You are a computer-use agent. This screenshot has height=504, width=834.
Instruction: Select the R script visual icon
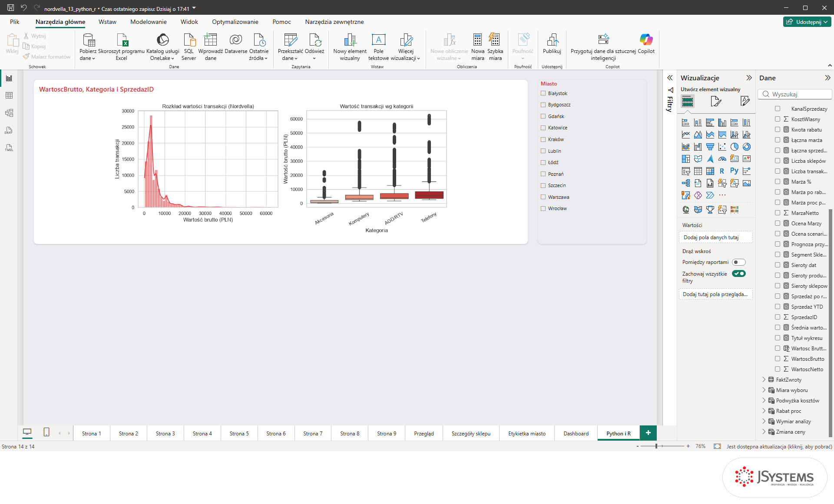[722, 171]
